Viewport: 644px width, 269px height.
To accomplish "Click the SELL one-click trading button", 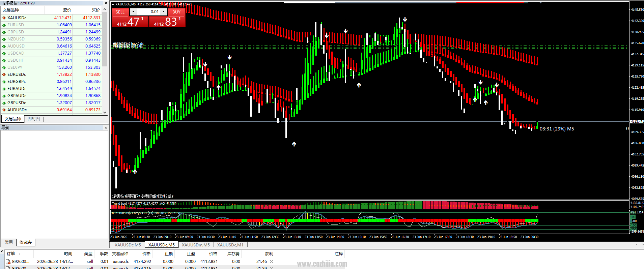I will pyautogui.click(x=120, y=12).
